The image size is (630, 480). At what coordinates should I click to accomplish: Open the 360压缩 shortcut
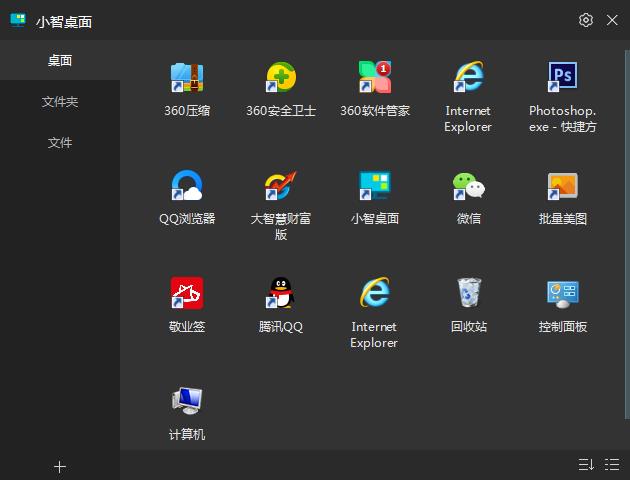187,78
